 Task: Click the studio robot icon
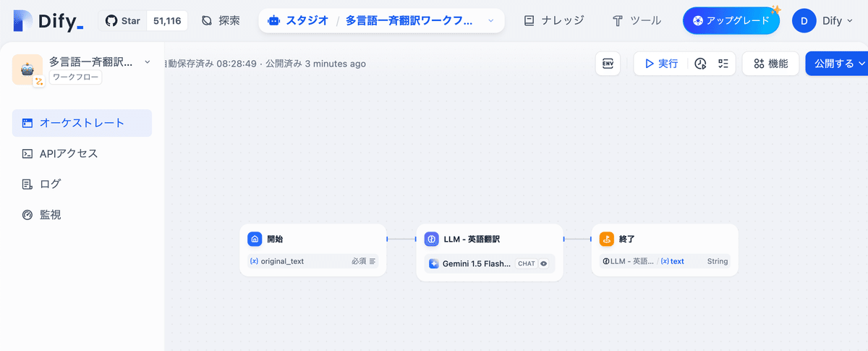[273, 21]
